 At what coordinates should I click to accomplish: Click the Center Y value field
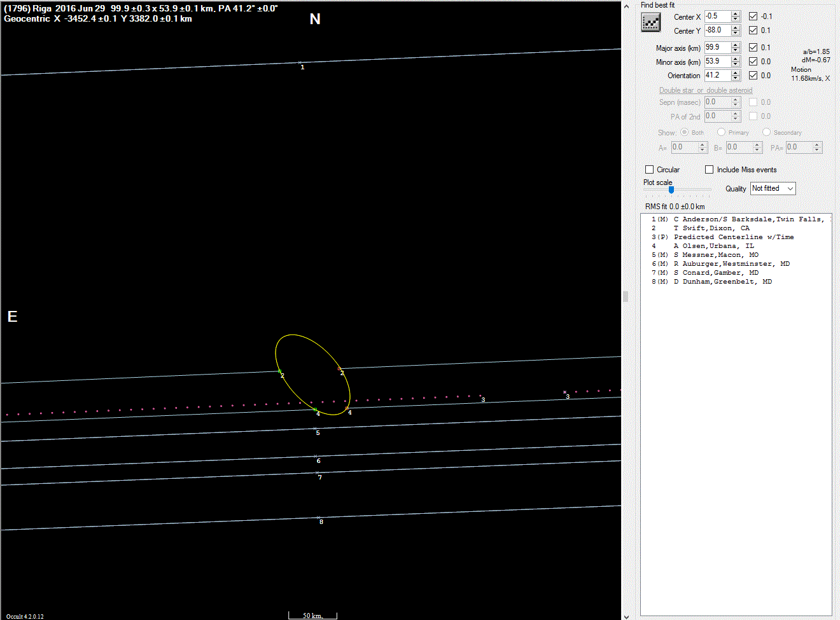coord(717,31)
